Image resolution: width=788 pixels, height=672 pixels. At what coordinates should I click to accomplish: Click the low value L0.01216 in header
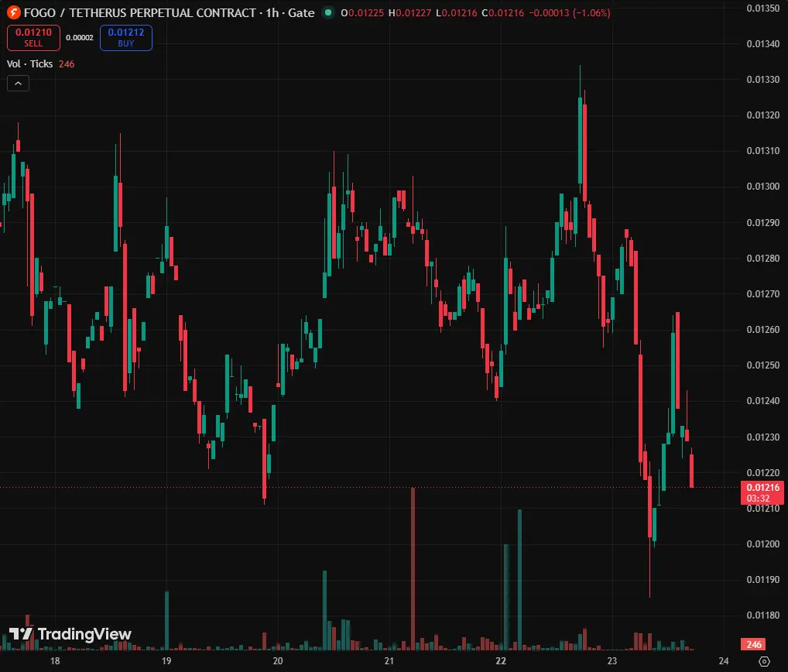[457, 12]
